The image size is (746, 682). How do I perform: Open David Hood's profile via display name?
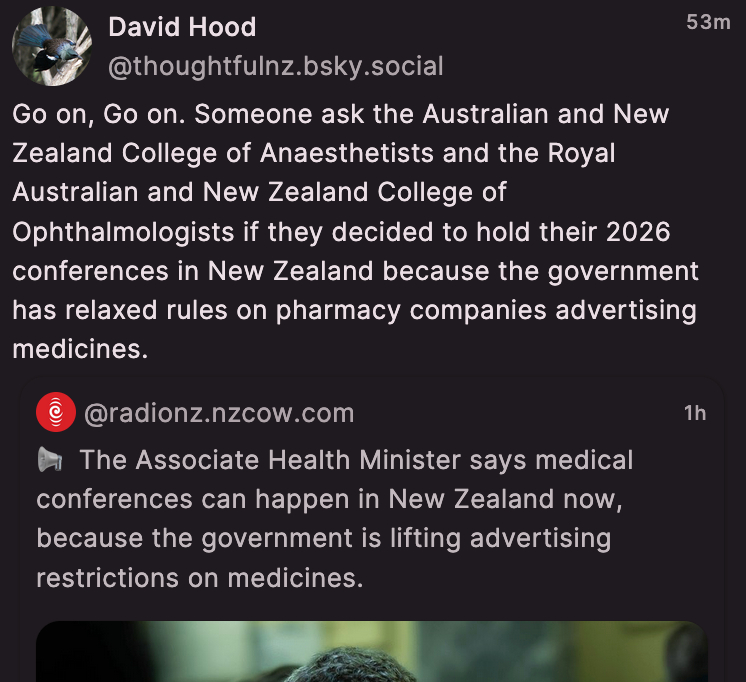click(182, 27)
